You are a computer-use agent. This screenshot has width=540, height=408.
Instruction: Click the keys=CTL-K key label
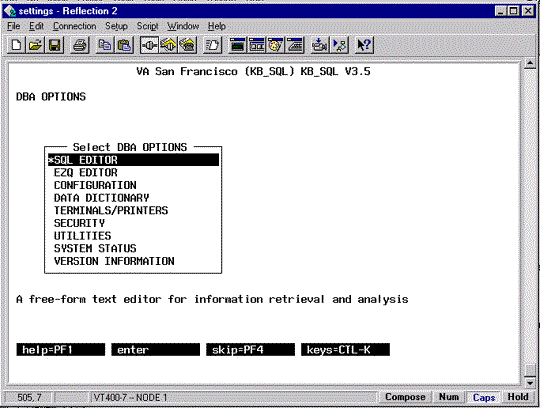pyautogui.click(x=345, y=349)
